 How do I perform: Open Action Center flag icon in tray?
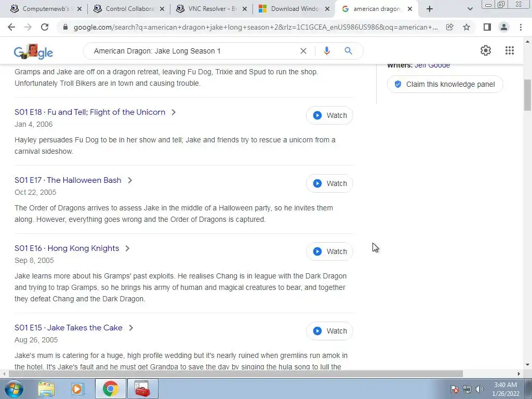[455, 389]
